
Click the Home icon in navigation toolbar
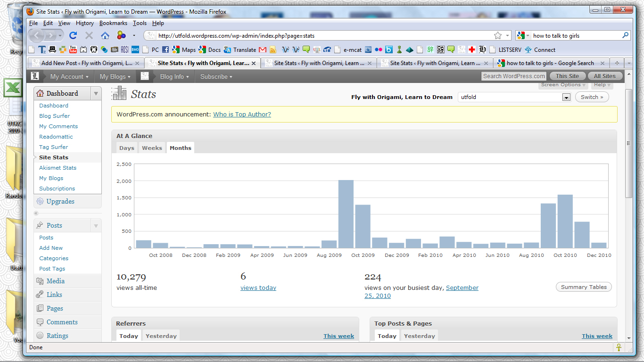(x=105, y=35)
